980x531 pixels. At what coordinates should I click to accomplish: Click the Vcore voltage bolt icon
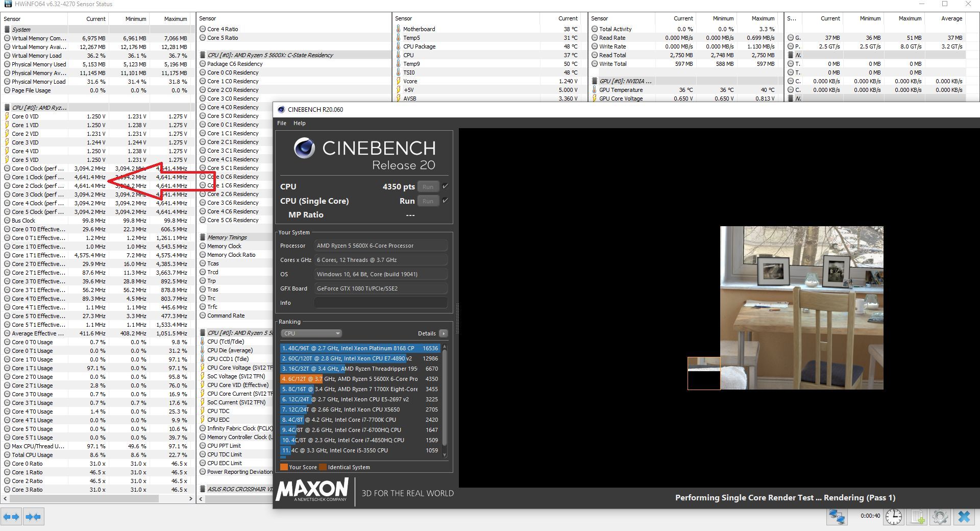click(398, 81)
